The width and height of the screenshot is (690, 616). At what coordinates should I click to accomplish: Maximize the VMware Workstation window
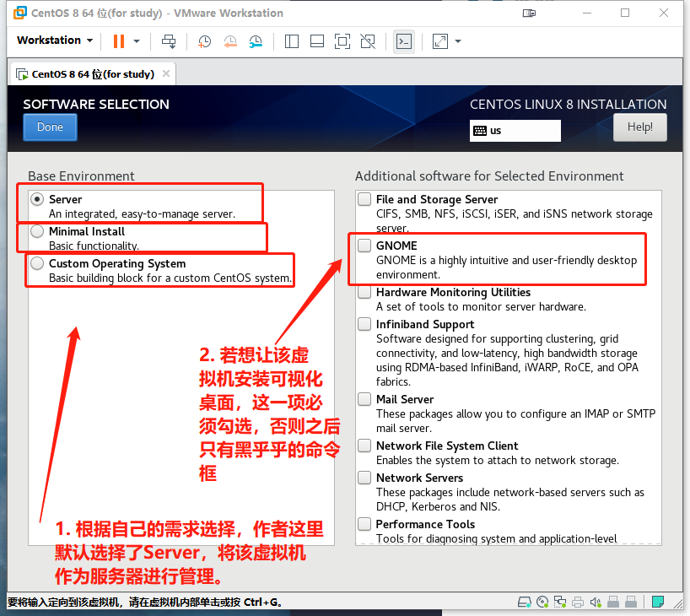tap(625, 13)
